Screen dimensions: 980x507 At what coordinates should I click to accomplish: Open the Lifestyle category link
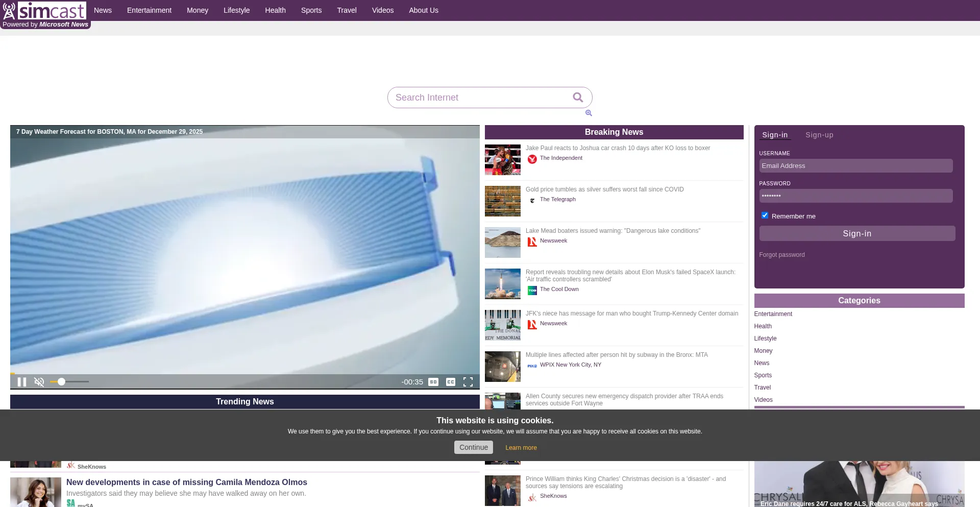click(765, 339)
